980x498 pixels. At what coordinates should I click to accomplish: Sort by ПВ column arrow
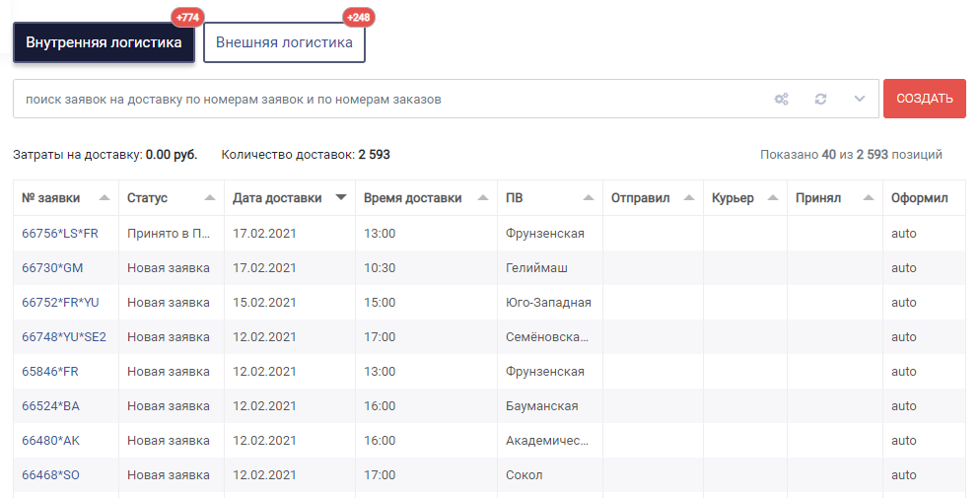(589, 198)
